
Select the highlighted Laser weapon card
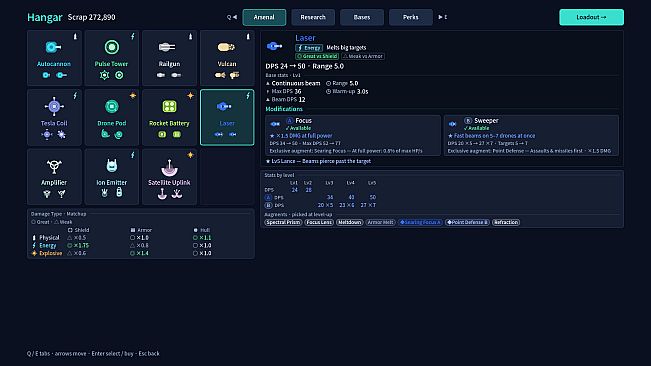[x=227, y=117]
